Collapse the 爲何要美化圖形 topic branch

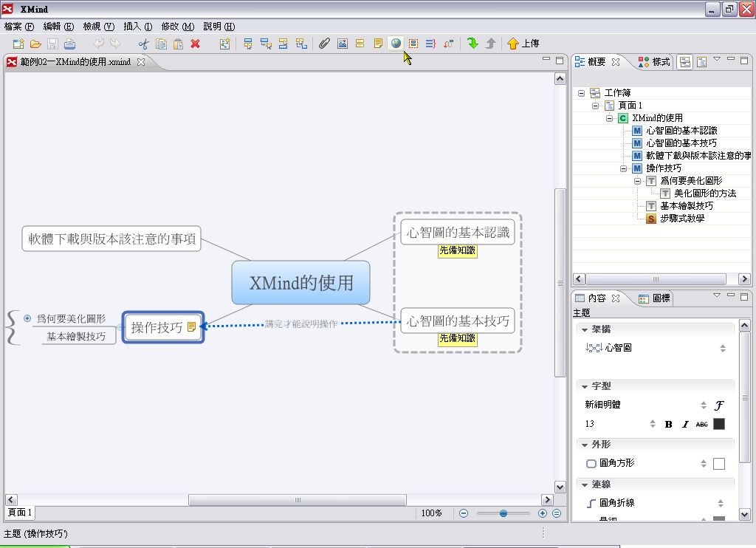[x=27, y=318]
